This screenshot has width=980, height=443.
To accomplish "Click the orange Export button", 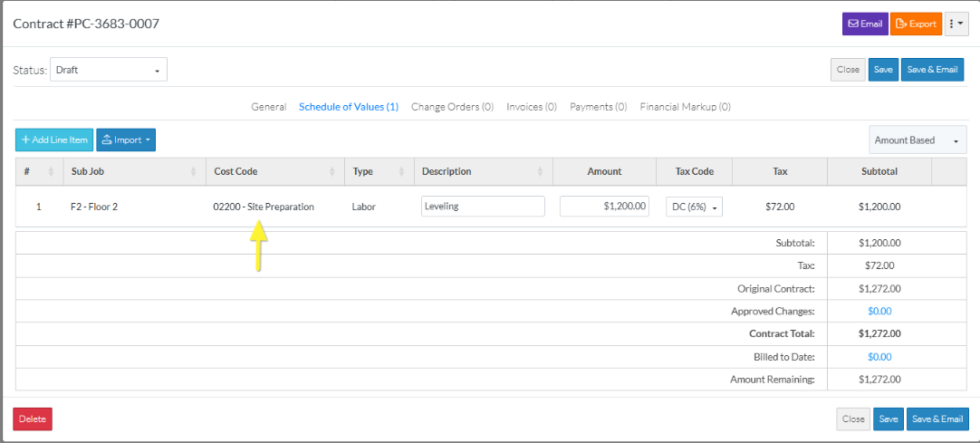I will point(916,24).
